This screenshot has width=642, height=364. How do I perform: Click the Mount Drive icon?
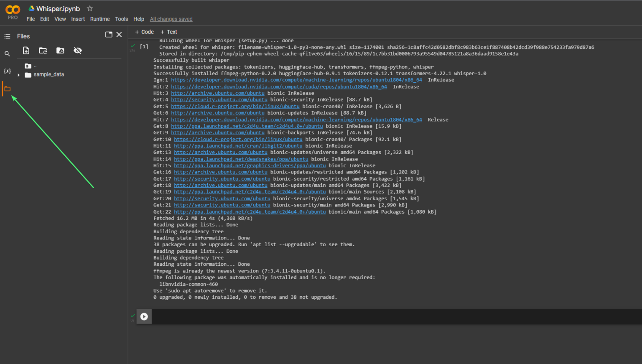[60, 51]
